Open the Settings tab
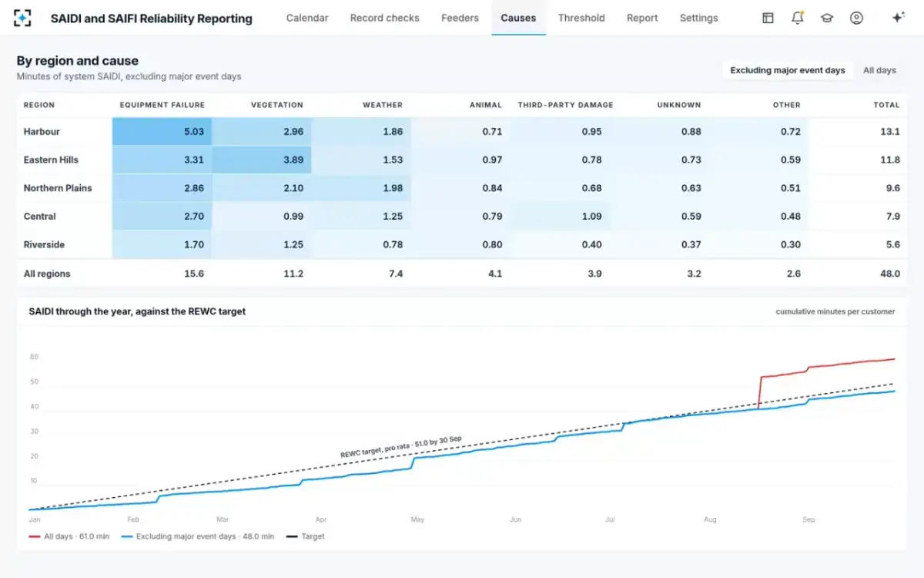 coord(698,18)
